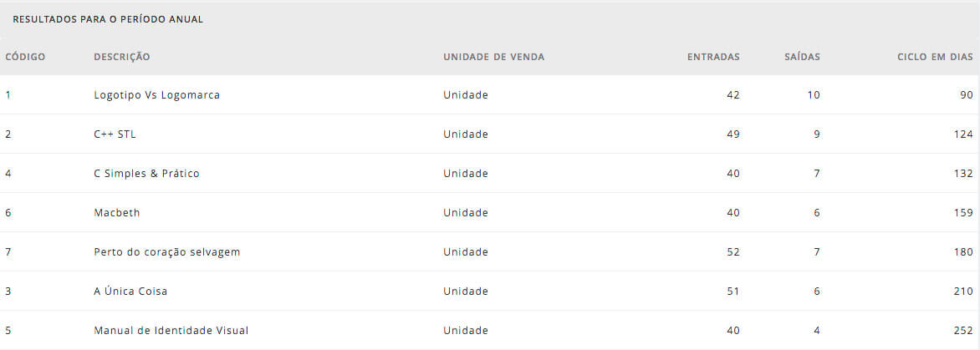Select C Simples & Prático entry
Image resolution: width=980 pixels, height=350 pixels.
tap(490, 174)
